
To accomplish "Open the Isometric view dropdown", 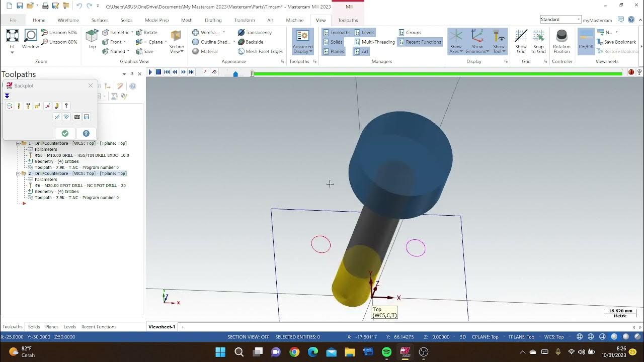I will [132, 32].
